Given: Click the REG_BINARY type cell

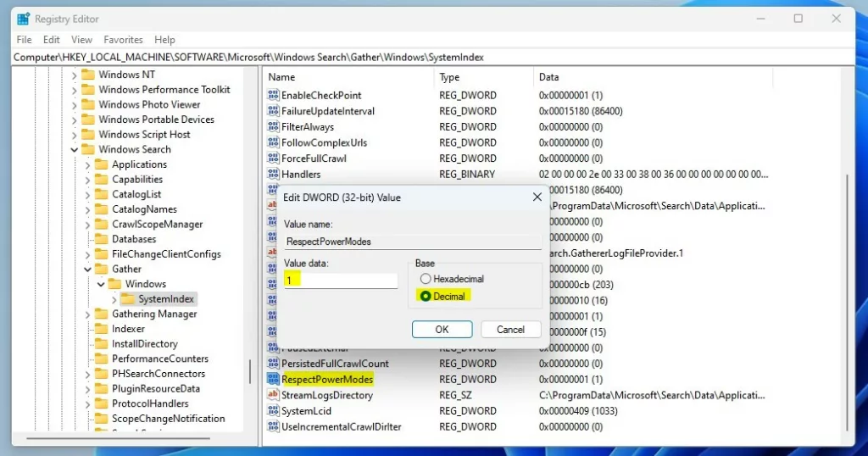Looking at the screenshot, I should click(x=467, y=174).
